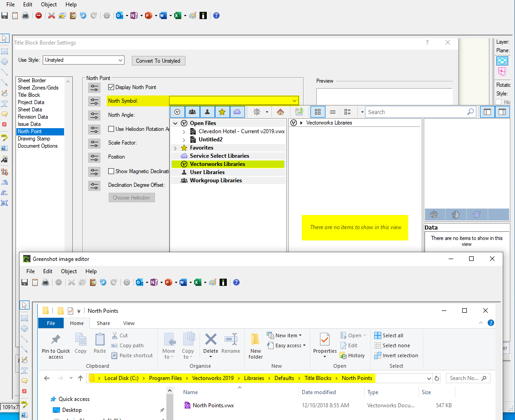Open the home folder in Resource Manager
Screen dimensions: 515x420
point(280,111)
